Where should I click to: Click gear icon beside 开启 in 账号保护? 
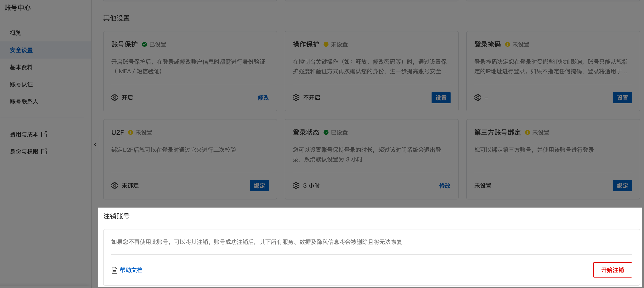tap(115, 97)
